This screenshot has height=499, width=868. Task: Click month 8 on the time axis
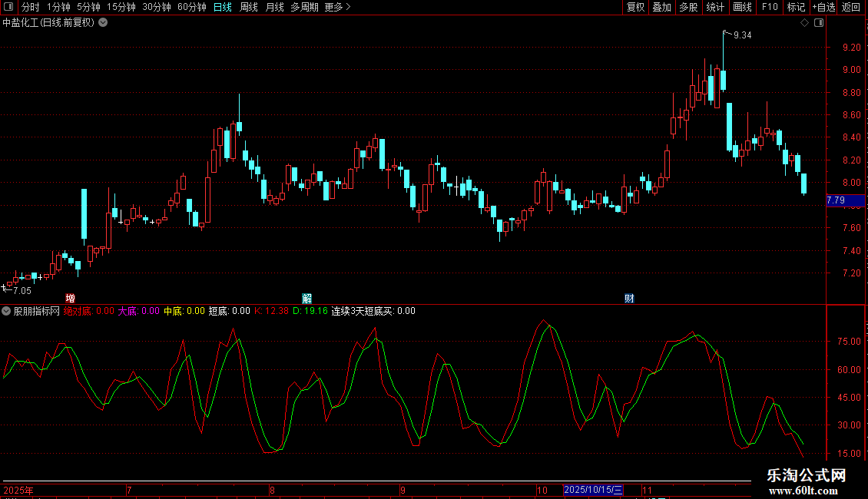coord(272,490)
